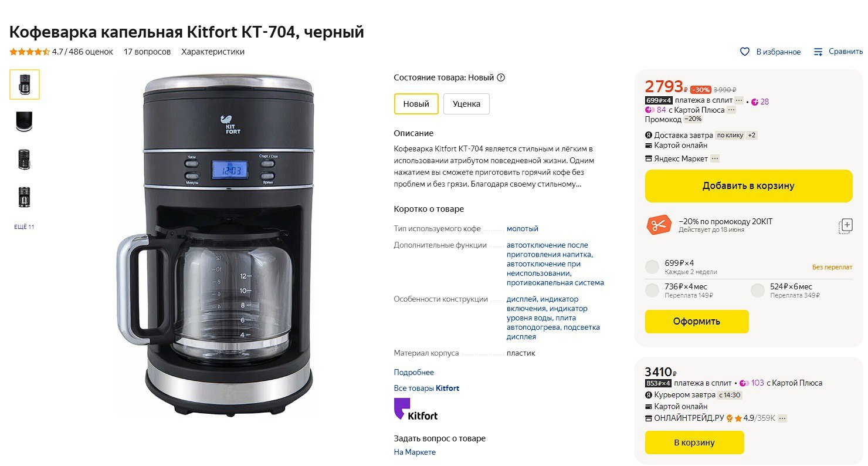Viewport: 868px width, 466px height.
Task: Expand description via Подробнее link
Action: point(414,372)
